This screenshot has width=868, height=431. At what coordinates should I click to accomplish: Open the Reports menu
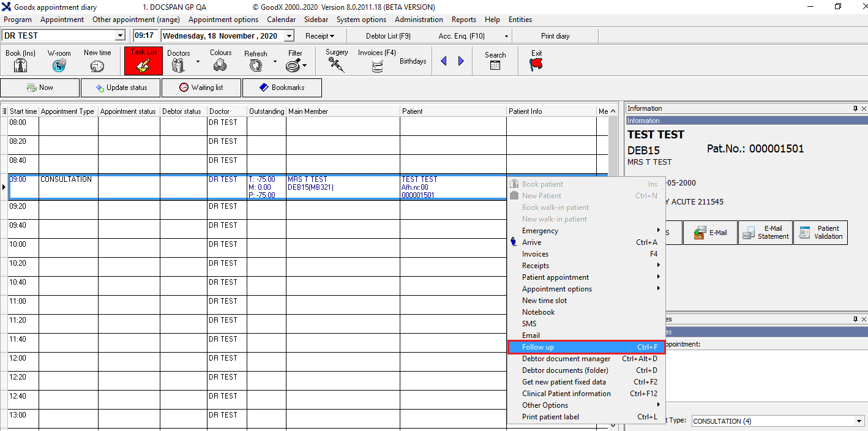[463, 20]
